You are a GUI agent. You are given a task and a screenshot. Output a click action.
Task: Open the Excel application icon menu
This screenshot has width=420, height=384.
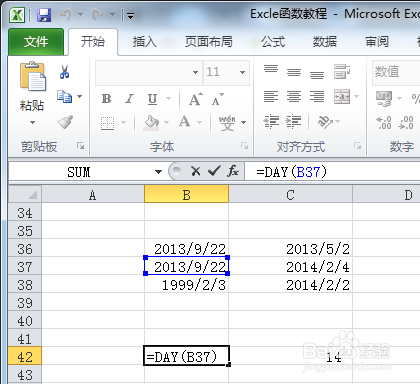click(x=17, y=15)
